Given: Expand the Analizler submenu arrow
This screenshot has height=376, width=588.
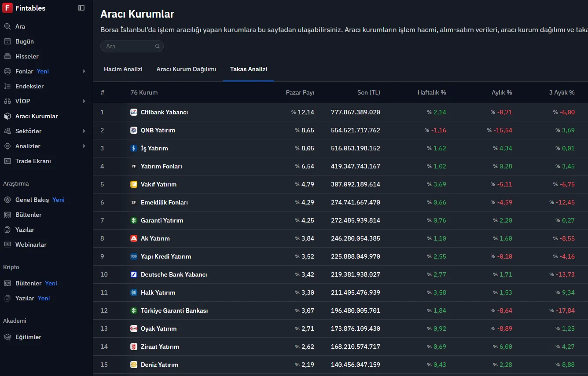Looking at the screenshot, I should pos(84,146).
